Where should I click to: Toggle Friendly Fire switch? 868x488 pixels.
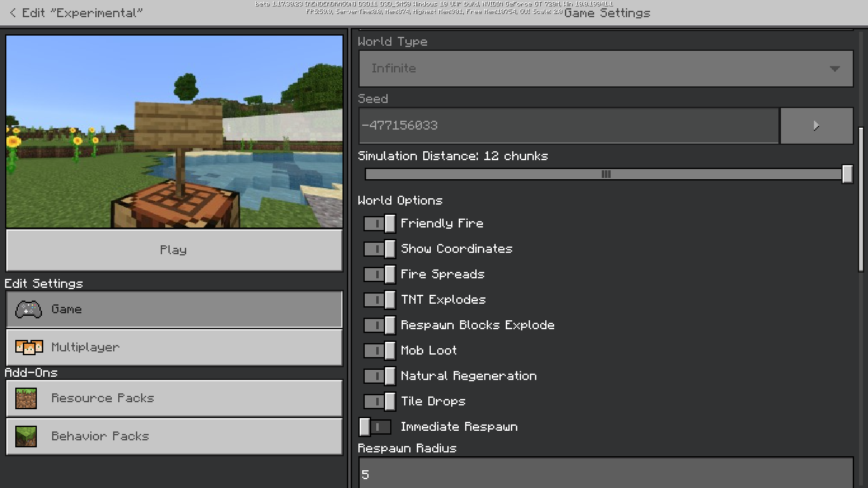(379, 224)
